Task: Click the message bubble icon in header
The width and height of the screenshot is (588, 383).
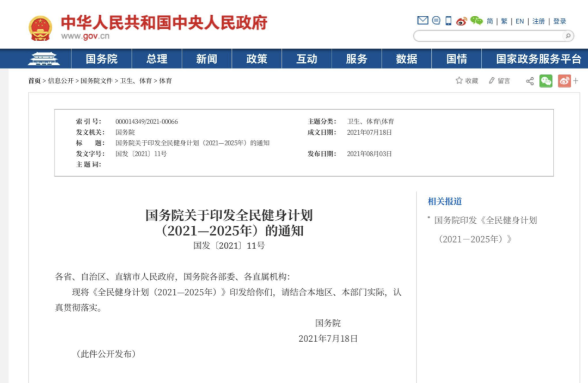Action: coord(436,20)
